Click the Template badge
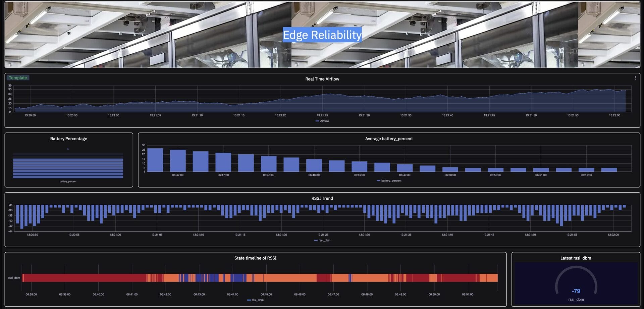Image resolution: width=644 pixels, height=309 pixels. (18, 78)
